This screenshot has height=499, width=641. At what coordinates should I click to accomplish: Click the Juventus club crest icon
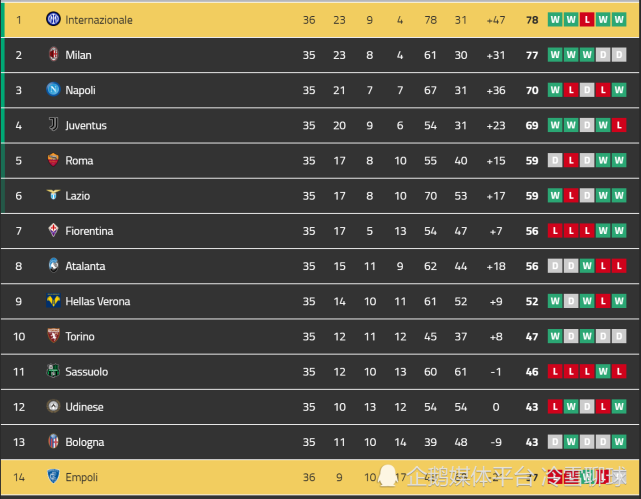(53, 124)
